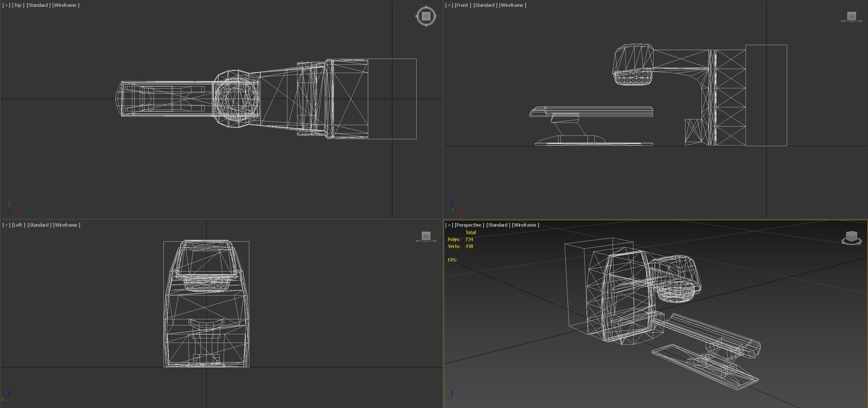Image resolution: width=868 pixels, height=408 pixels.
Task: Open the [Left] point-of-view label menu
Action: (x=19, y=225)
